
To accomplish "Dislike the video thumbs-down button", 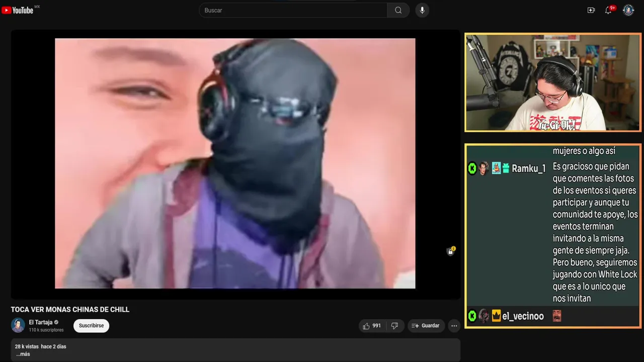I will (394, 326).
